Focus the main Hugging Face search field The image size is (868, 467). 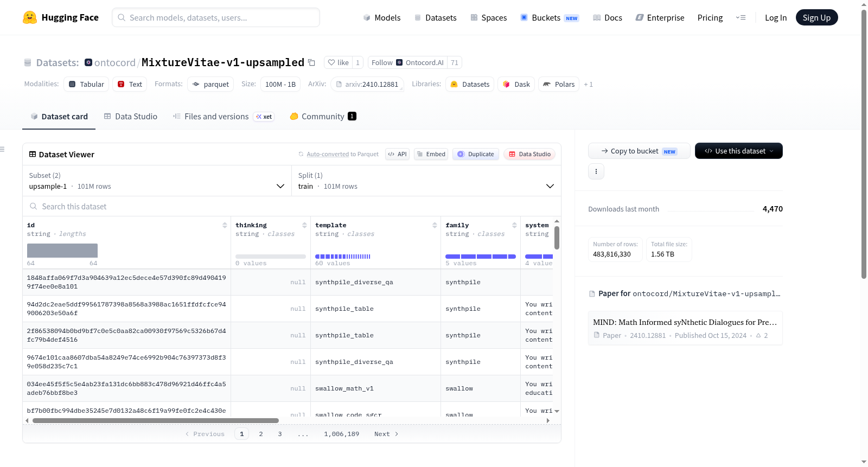[216, 17]
